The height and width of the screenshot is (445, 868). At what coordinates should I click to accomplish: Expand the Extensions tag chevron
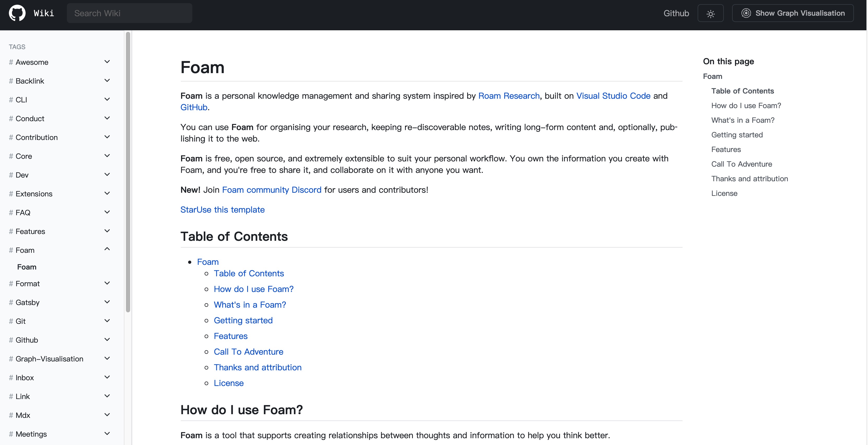point(107,193)
